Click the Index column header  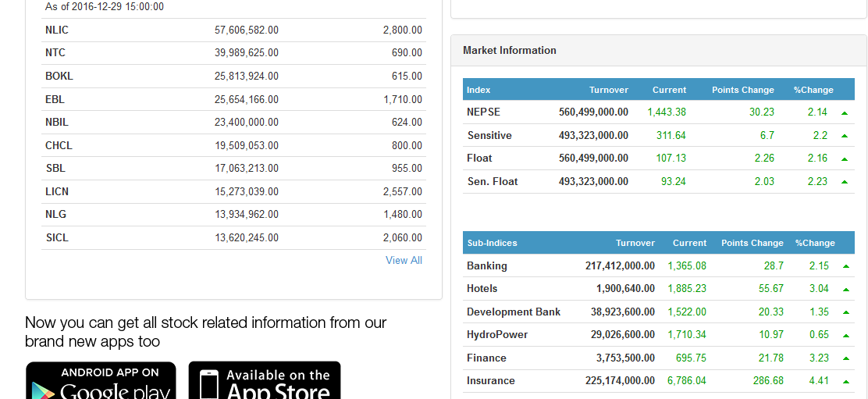(x=478, y=90)
